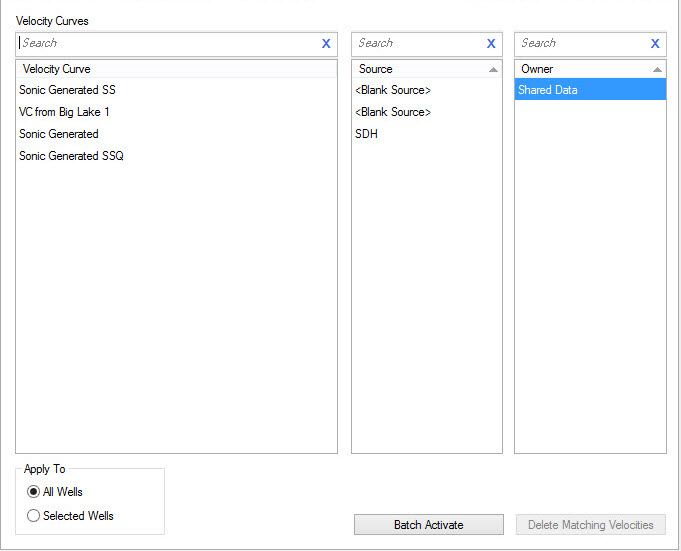Clear the Owner search with X icon
The width and height of the screenshot is (681, 551).
(655, 44)
